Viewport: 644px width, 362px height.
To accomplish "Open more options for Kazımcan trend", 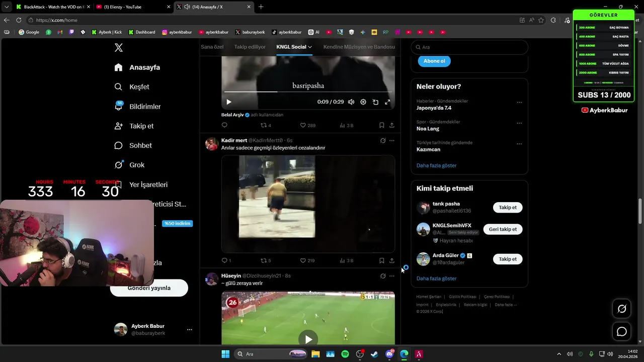I will 519,144.
